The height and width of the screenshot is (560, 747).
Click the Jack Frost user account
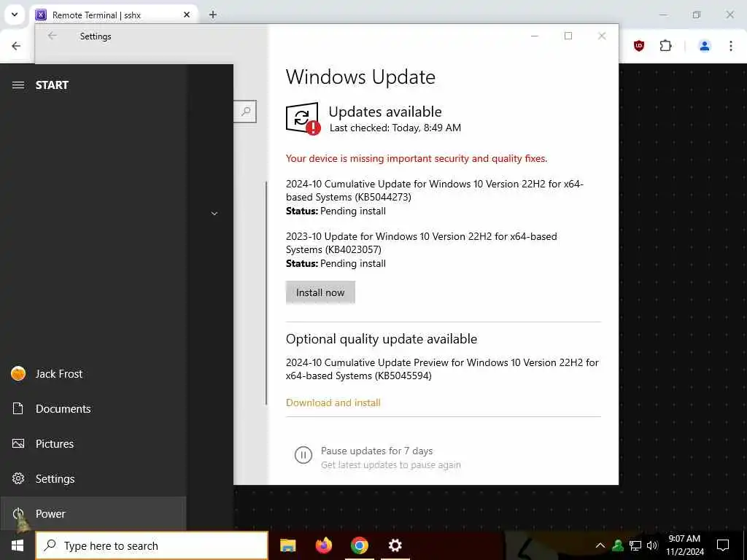click(x=93, y=374)
